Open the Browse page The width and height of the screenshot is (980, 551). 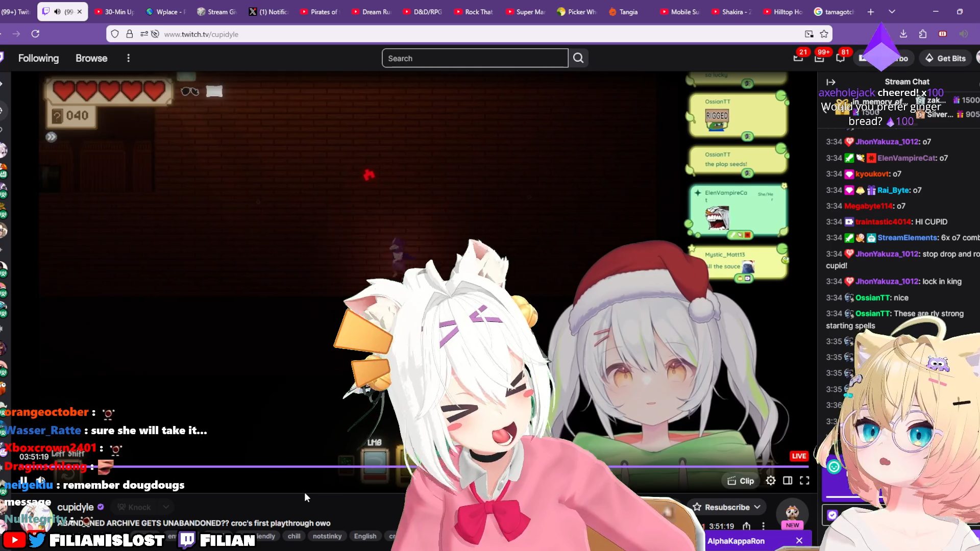(91, 58)
